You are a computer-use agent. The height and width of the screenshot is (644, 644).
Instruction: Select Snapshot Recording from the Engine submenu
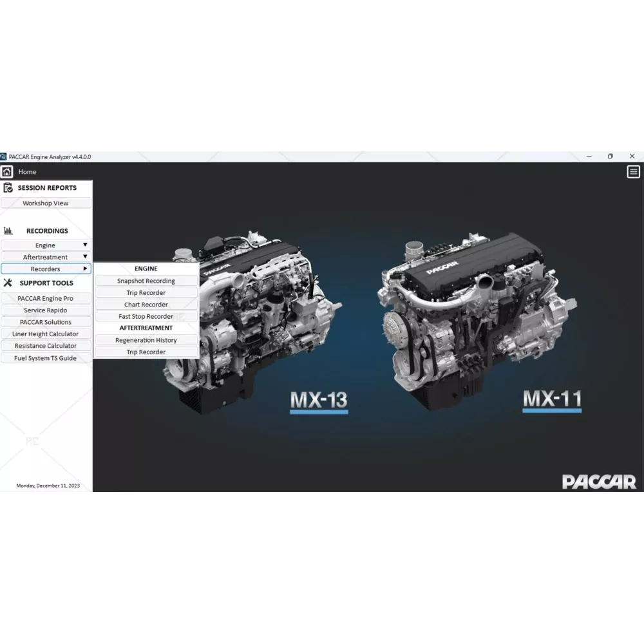146,281
